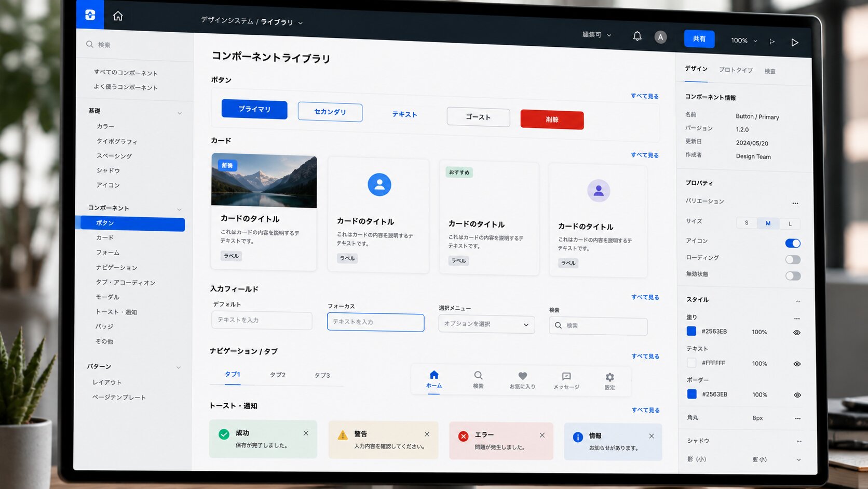Select size M option
868x489 pixels.
[768, 223]
